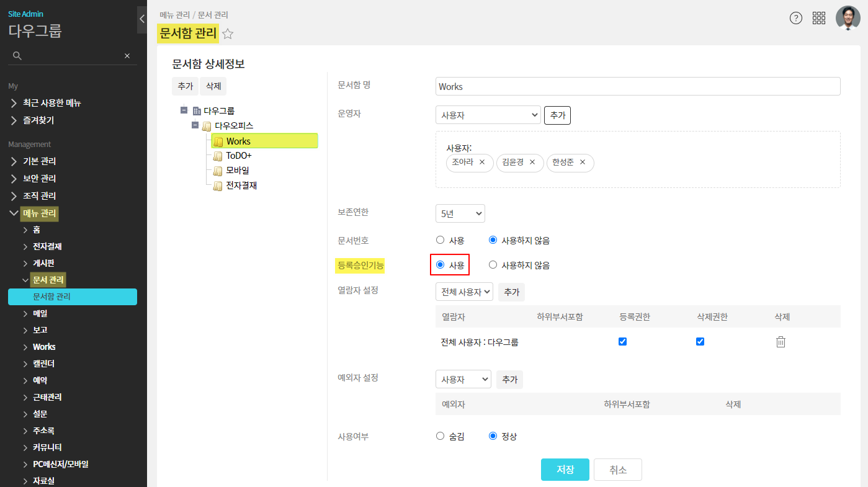
Task: Remove 한성준 from operator list
Action: [x=583, y=163]
